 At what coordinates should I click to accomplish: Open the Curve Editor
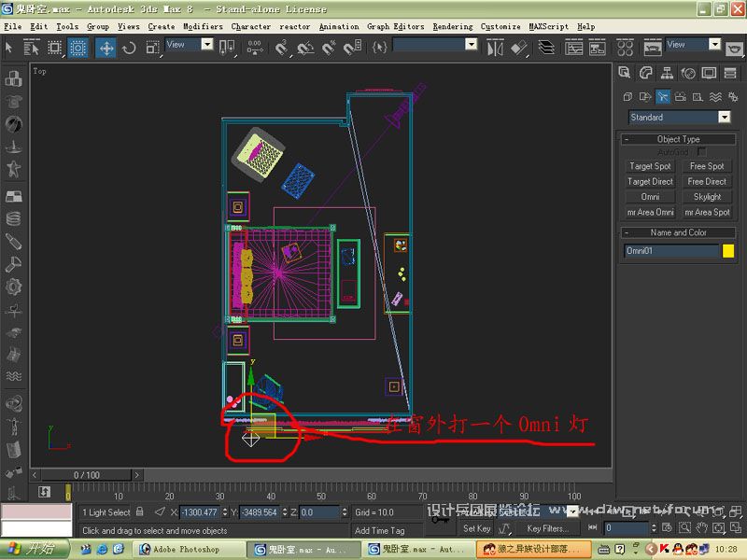(x=573, y=48)
